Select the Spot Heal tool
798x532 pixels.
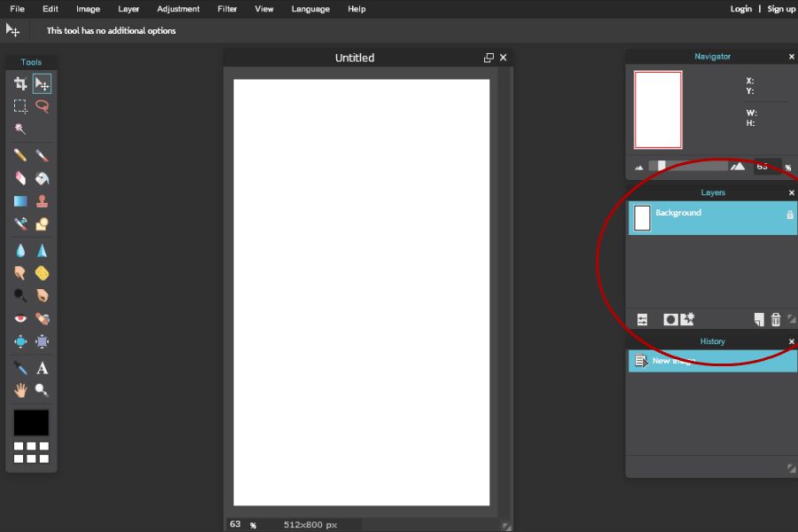click(43, 318)
